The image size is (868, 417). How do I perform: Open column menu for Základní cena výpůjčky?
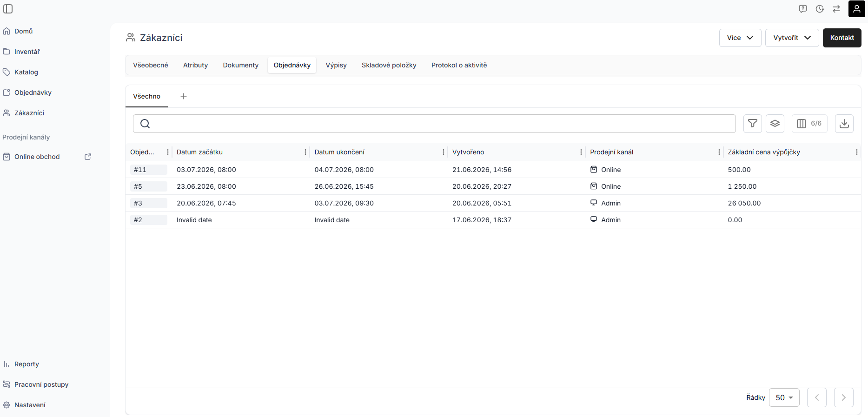857,152
